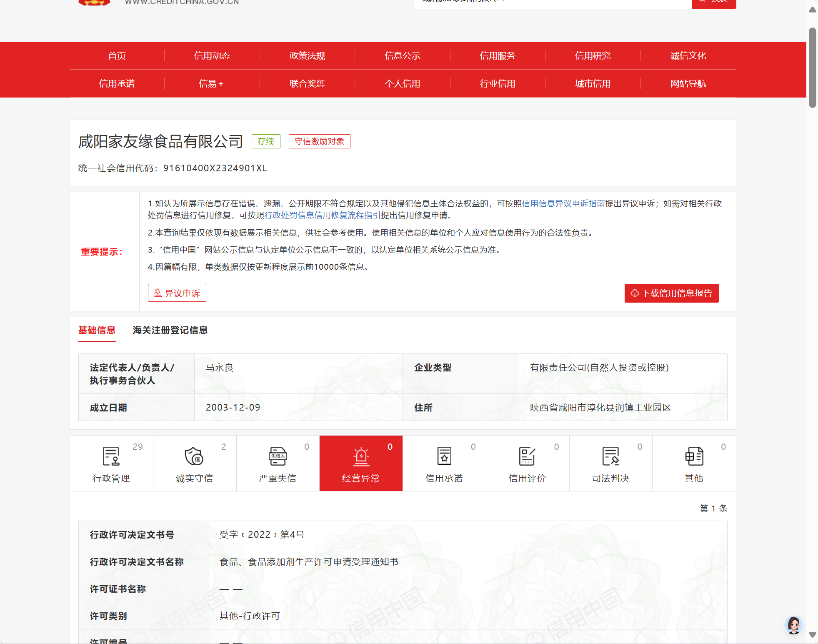The image size is (818, 644).
Task: Open 信用承诺 in red navigation bar
Action: pos(117,84)
